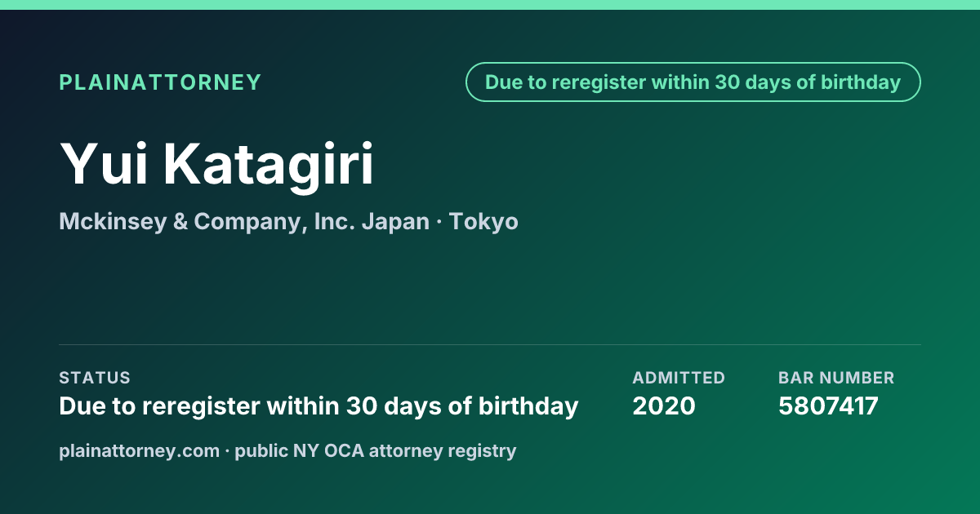Screen dimensions: 980x514
Task: Select the bar number 5807417
Action: click(x=828, y=405)
